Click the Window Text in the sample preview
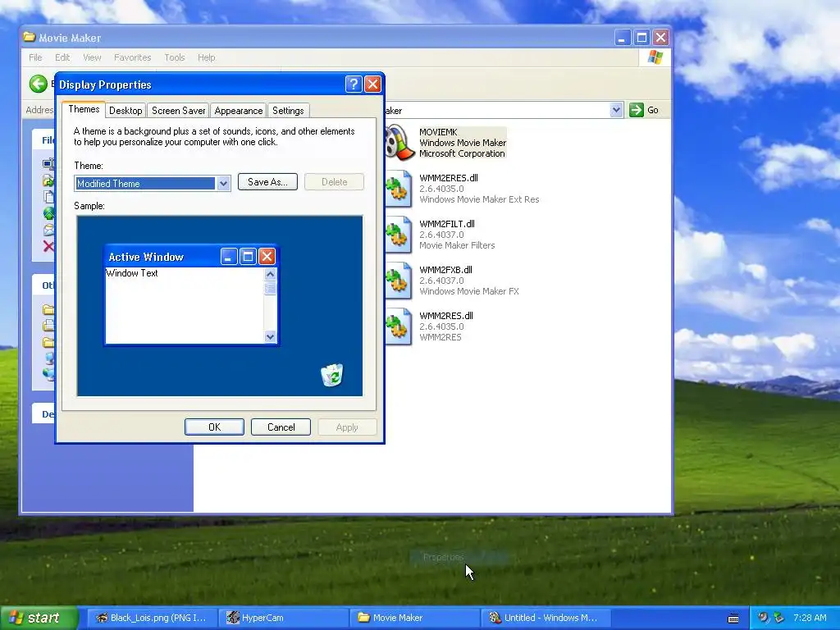Image resolution: width=840 pixels, height=630 pixels. pos(132,273)
